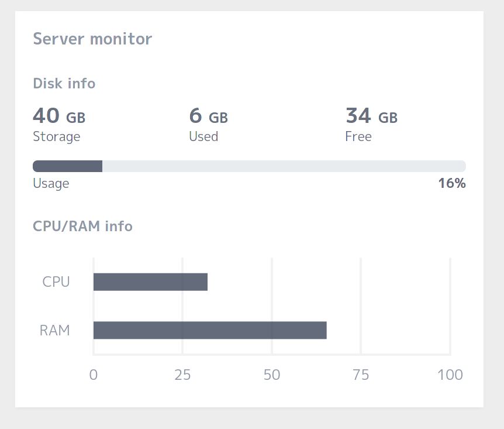Select the 16% usage percentage
The image size is (504, 429).
point(452,183)
